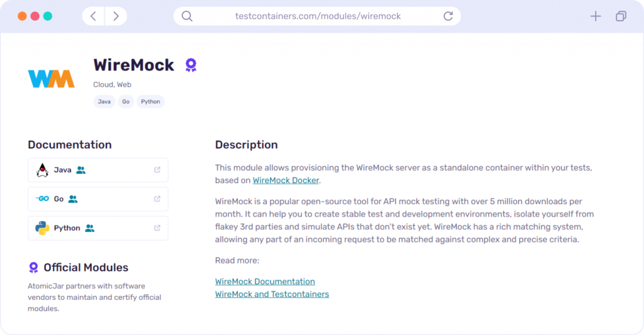Open a new tab with the plus icon

[x=596, y=16]
